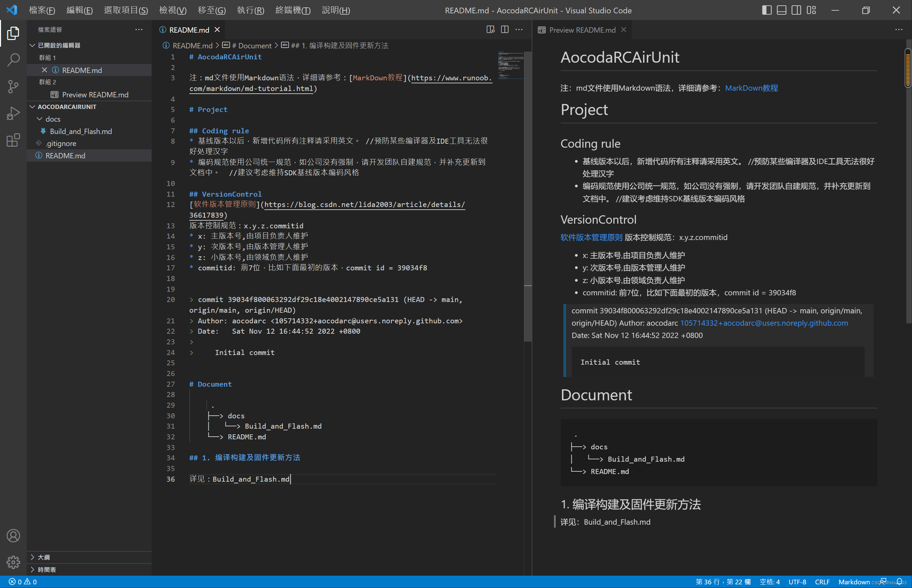Toggle secondary side bar visibility
This screenshot has width=912, height=588.
(796, 10)
